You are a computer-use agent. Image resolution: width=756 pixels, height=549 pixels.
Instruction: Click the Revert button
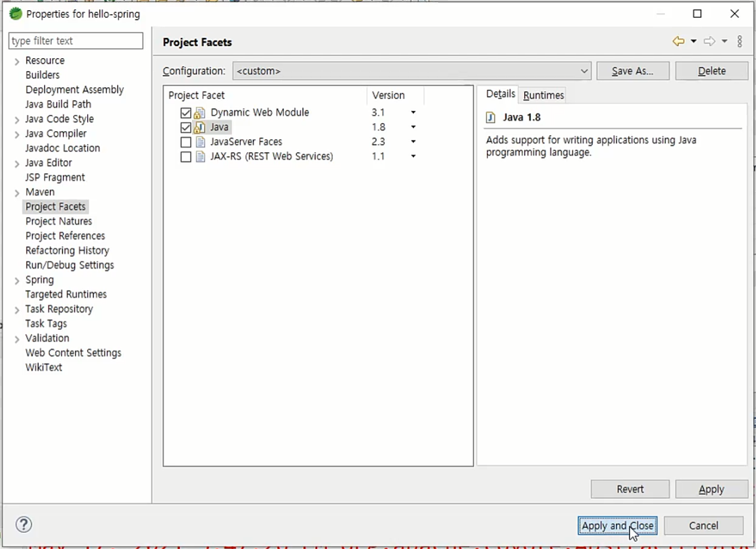tap(630, 490)
